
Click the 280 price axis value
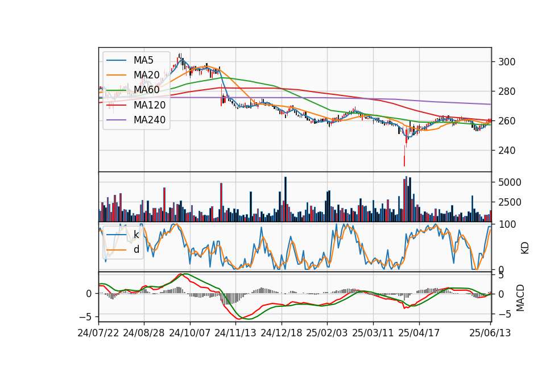pos(507,91)
